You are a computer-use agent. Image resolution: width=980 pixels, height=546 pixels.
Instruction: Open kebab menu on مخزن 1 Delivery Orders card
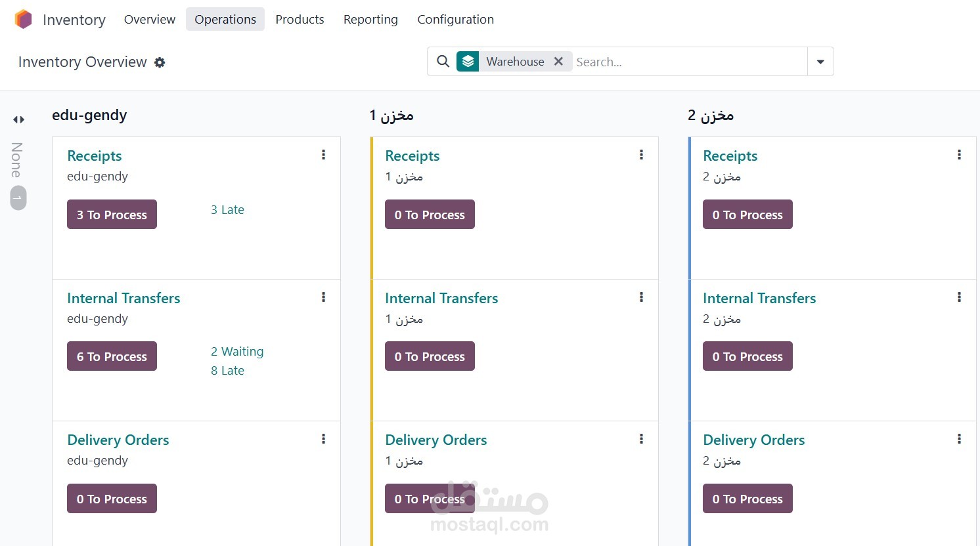point(641,439)
